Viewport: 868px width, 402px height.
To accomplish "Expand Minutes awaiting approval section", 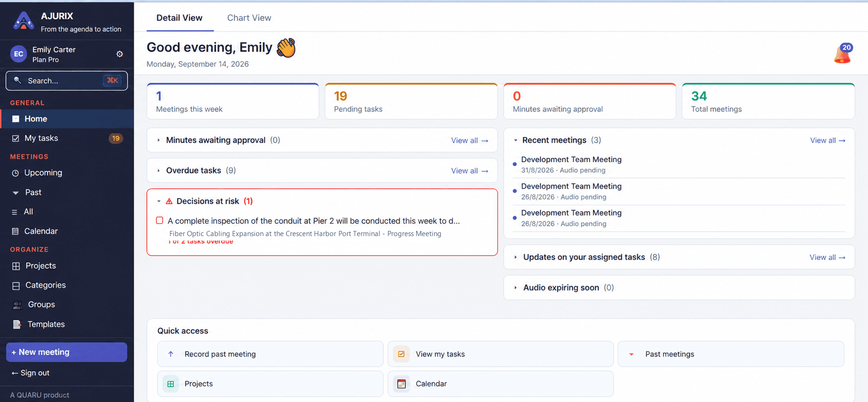I will point(159,140).
